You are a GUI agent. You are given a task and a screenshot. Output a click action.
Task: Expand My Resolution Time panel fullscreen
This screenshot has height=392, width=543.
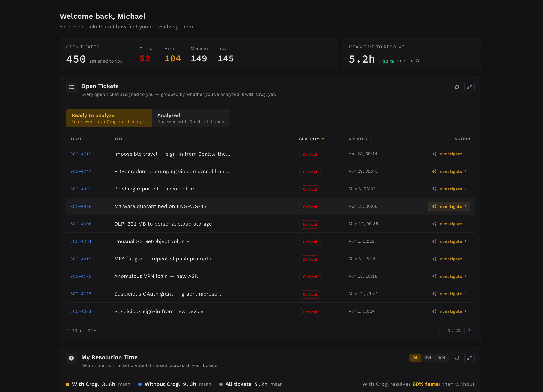point(469,358)
